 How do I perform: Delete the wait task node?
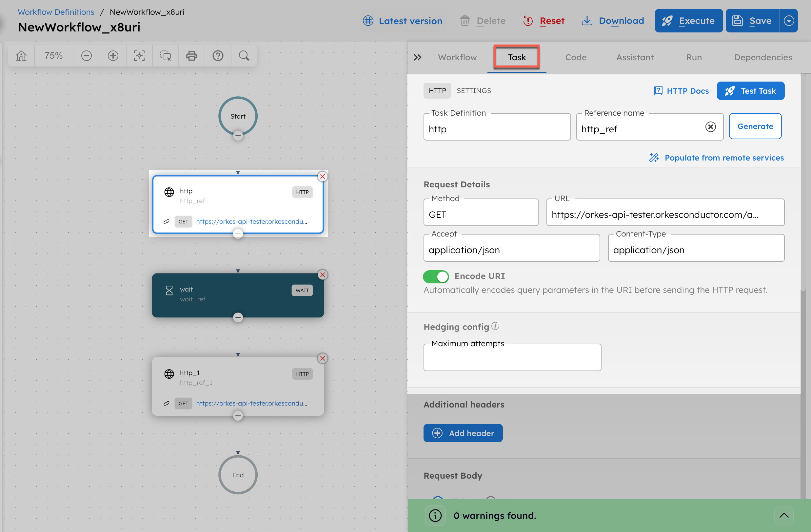pyautogui.click(x=322, y=275)
